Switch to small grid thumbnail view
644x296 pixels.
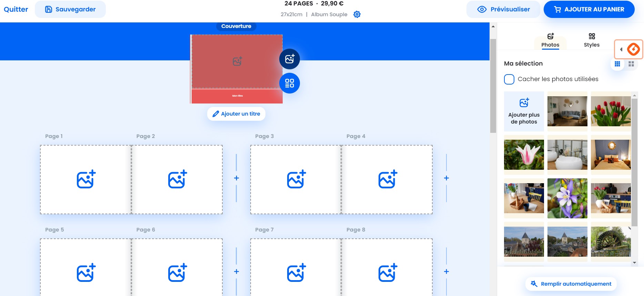617,64
